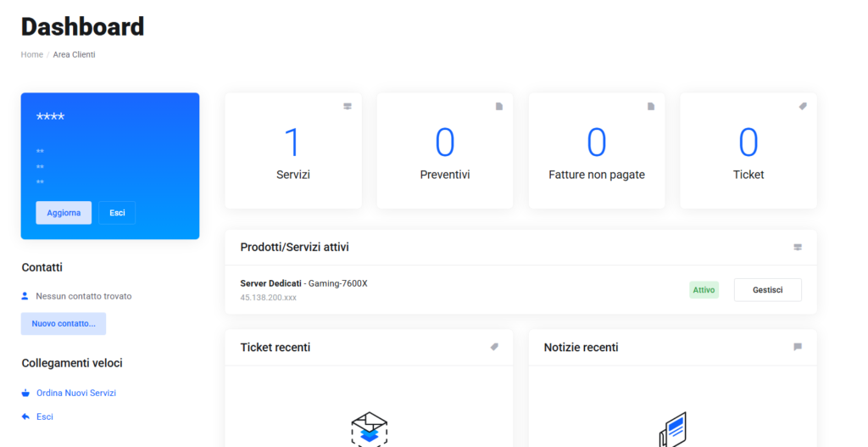Click the document icon on the Preventivi card
Screen dimensions: 868x447
coord(498,106)
